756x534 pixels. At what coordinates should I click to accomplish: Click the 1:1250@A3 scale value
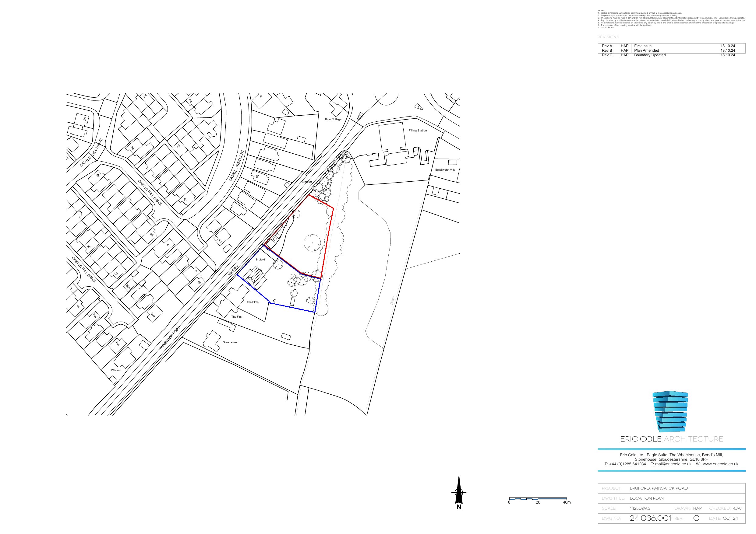tap(640, 508)
